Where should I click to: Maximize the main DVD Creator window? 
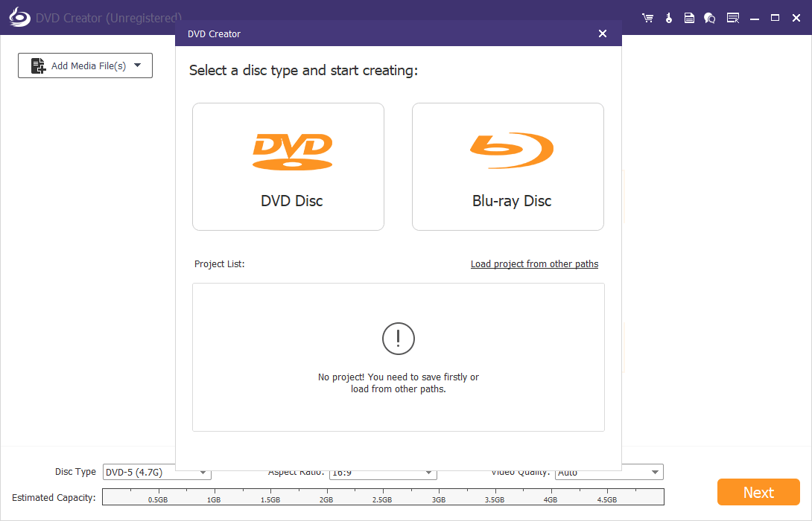coord(775,18)
